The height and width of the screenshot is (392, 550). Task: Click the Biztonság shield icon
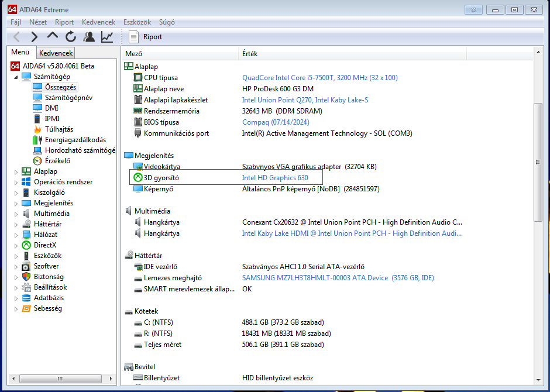[x=26, y=276]
